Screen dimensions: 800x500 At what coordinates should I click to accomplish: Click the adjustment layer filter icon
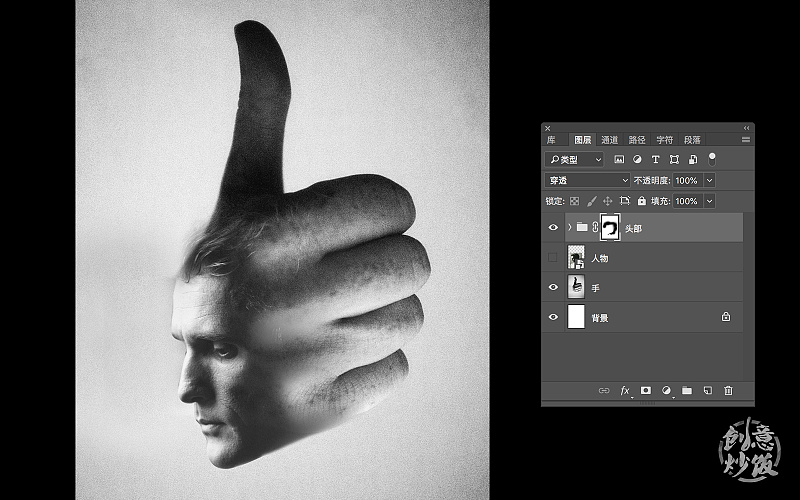tap(637, 160)
